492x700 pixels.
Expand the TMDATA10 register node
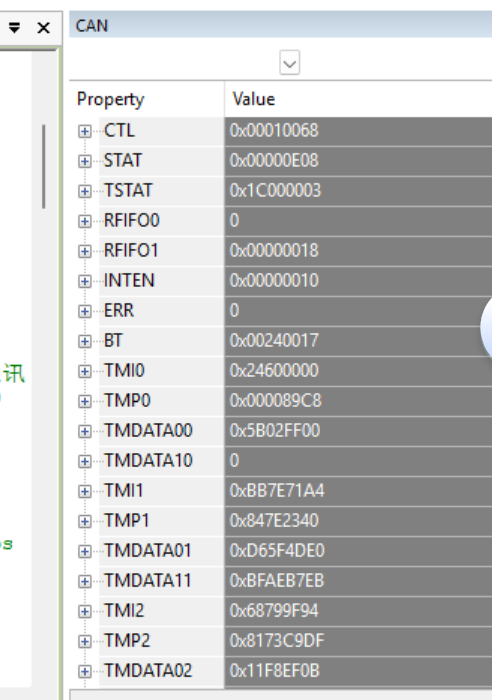tap(84, 461)
